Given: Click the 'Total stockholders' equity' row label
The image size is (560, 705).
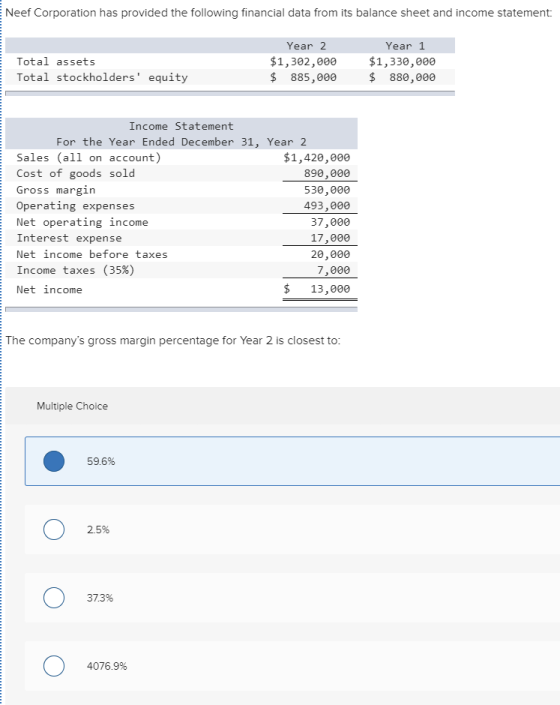Looking at the screenshot, I should click(x=102, y=77).
